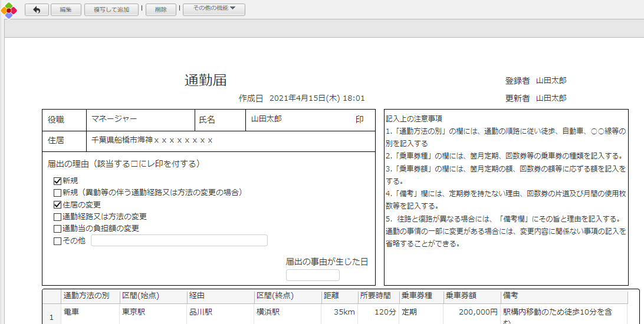This screenshot has width=644, height=324.
Task: Uncheck the 新規 checkbox
Action: pyautogui.click(x=57, y=181)
